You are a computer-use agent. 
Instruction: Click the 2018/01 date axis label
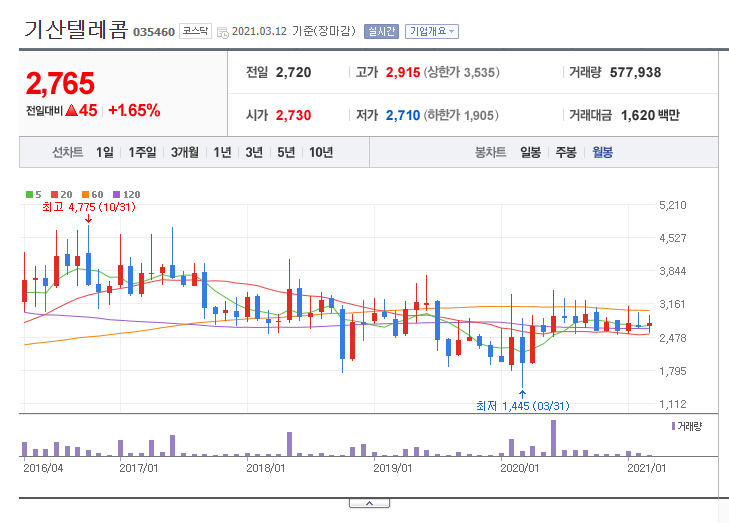pos(265,468)
